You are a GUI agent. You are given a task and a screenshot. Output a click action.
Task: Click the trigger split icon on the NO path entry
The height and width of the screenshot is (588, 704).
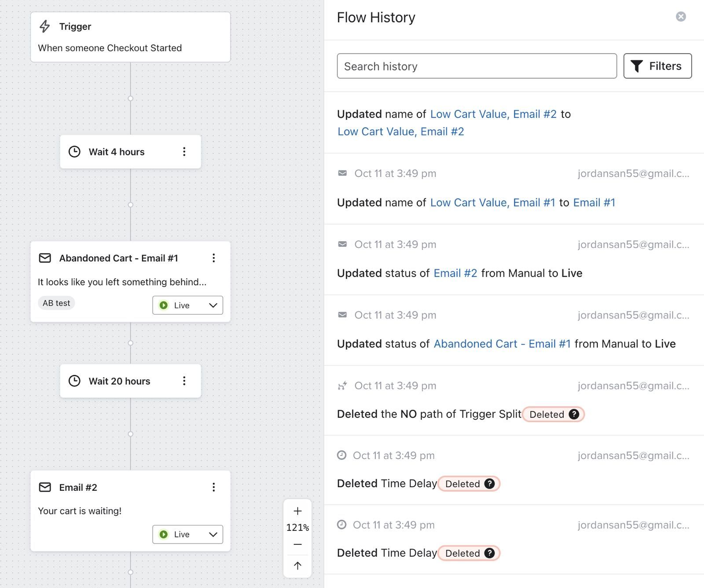343,385
